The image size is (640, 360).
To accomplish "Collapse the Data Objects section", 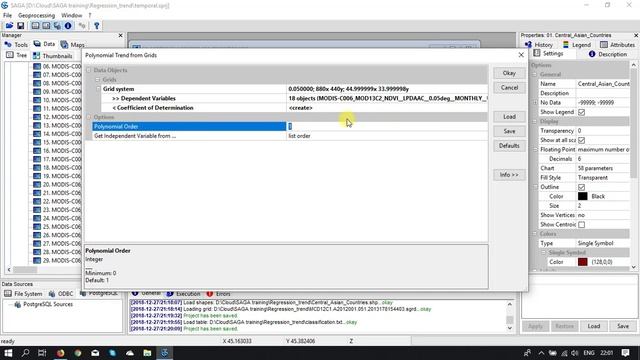I will [89, 70].
